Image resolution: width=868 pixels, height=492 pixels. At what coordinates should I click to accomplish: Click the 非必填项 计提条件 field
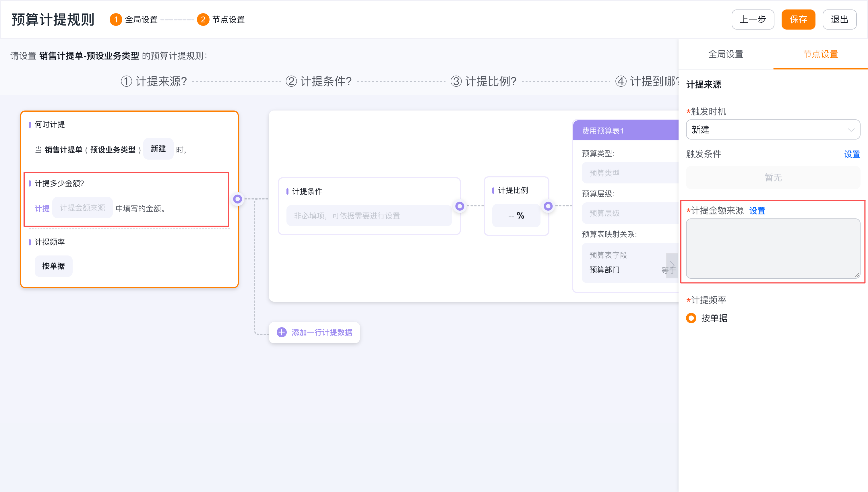369,216
